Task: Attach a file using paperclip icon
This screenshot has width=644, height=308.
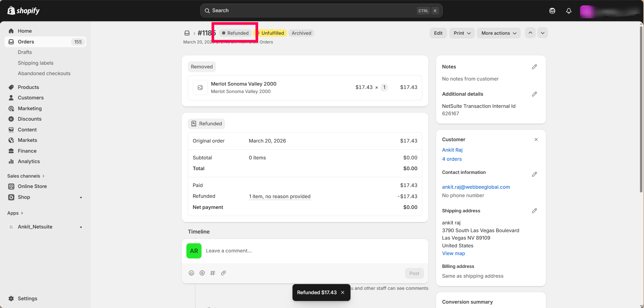Action: 223,273
